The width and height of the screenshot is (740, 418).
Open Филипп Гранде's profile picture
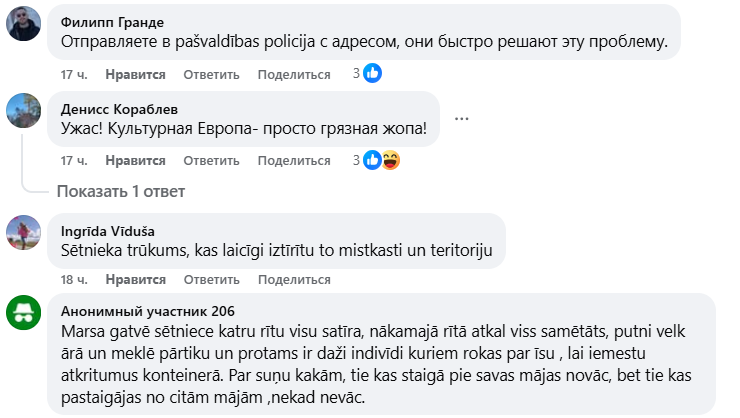coord(24,24)
